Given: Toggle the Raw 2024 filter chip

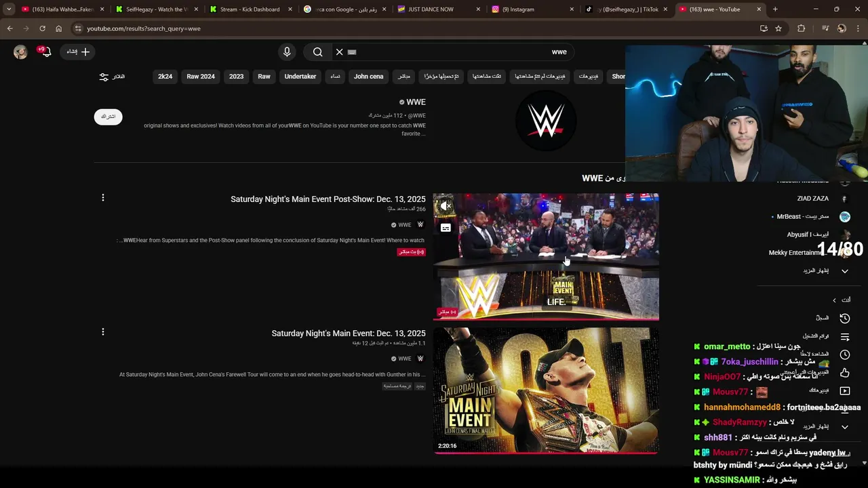Looking at the screenshot, I should [201, 77].
